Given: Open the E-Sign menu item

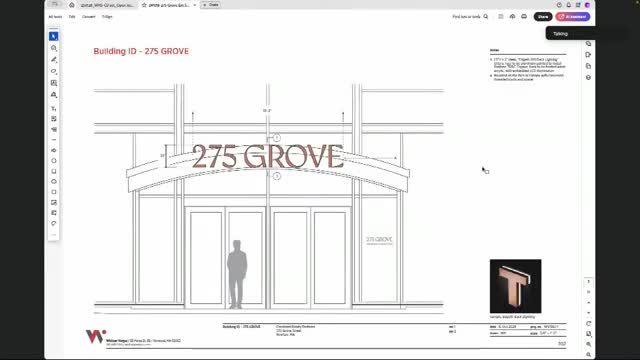Looking at the screenshot, I should (107, 17).
